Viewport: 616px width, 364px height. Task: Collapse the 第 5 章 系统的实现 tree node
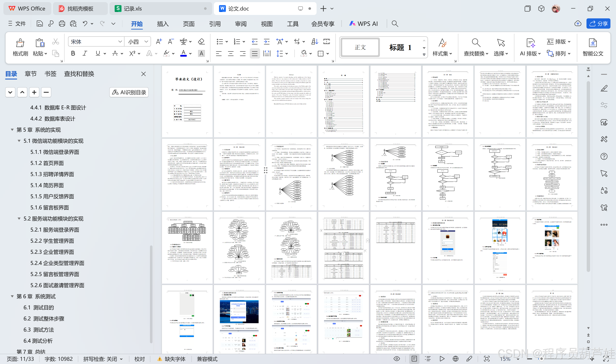click(12, 129)
